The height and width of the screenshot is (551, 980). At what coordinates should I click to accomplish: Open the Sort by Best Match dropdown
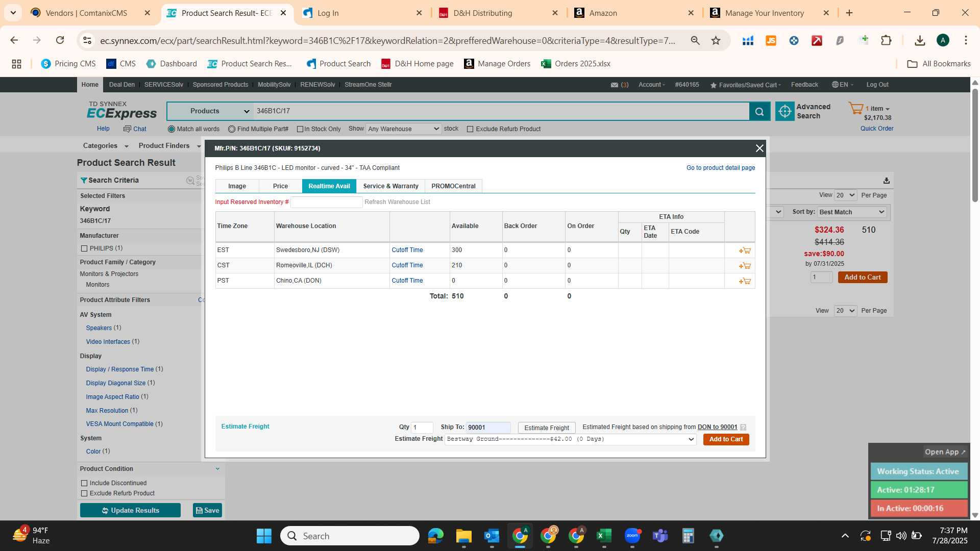[852, 212]
